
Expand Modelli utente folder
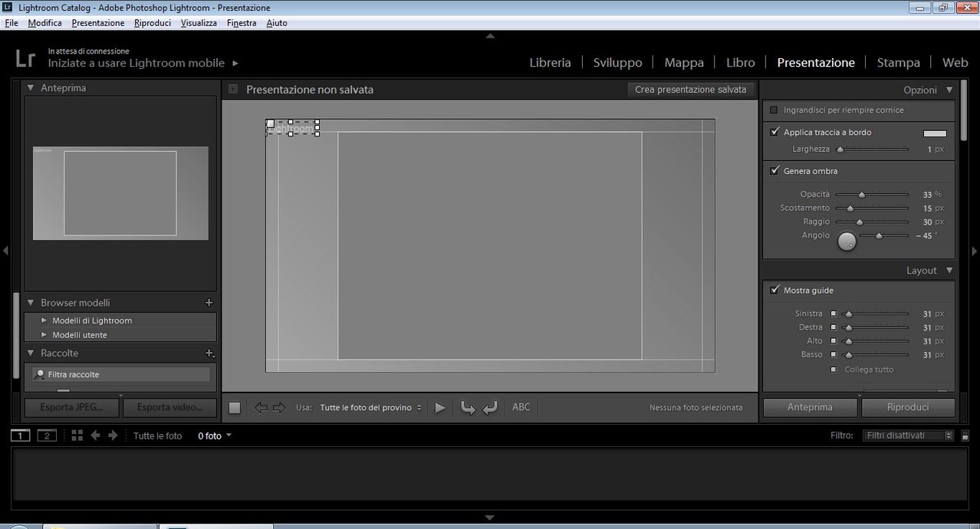coord(44,335)
